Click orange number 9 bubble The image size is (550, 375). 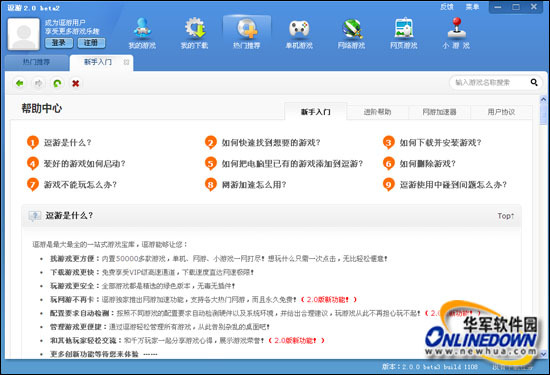pyautogui.click(x=389, y=185)
